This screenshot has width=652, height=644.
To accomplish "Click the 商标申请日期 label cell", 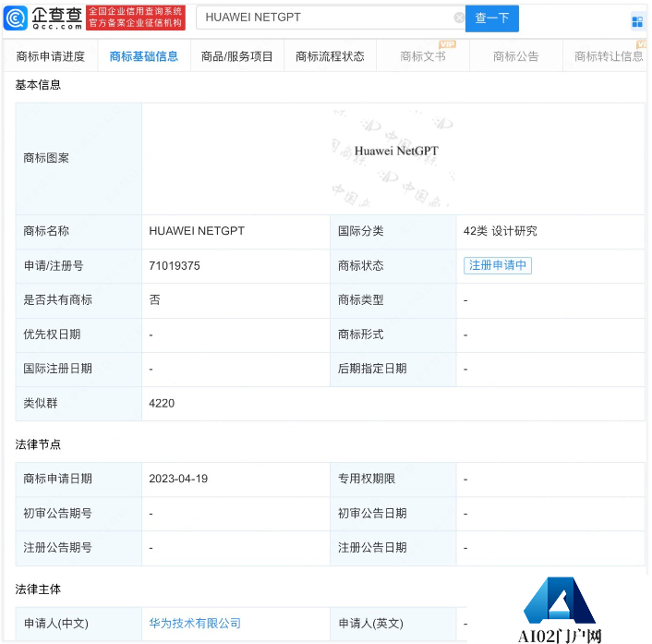I will pos(78,479).
